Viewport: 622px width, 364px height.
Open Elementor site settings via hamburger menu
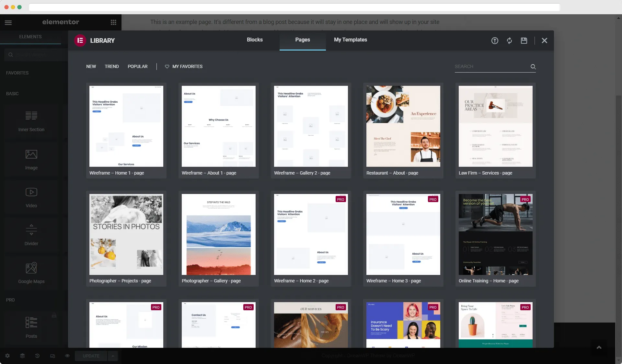coord(8,22)
